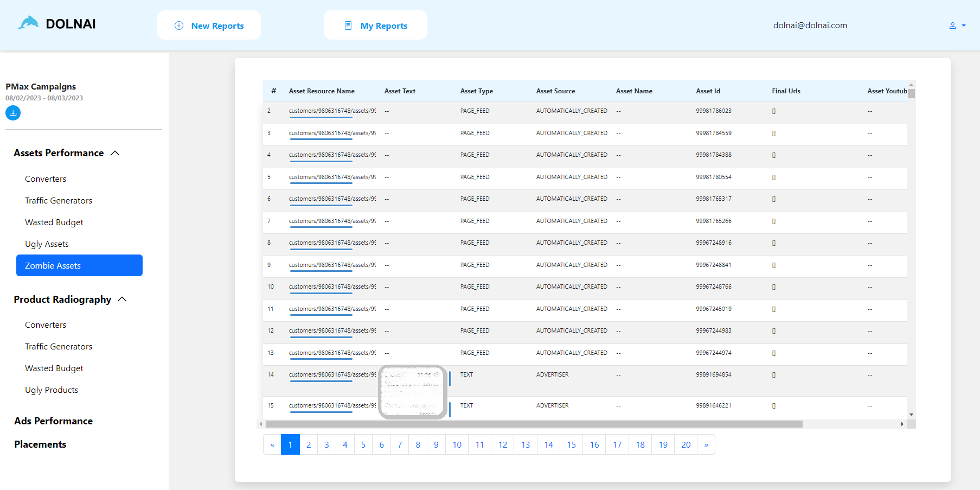Open the Ugly Products report

pyautogui.click(x=52, y=390)
